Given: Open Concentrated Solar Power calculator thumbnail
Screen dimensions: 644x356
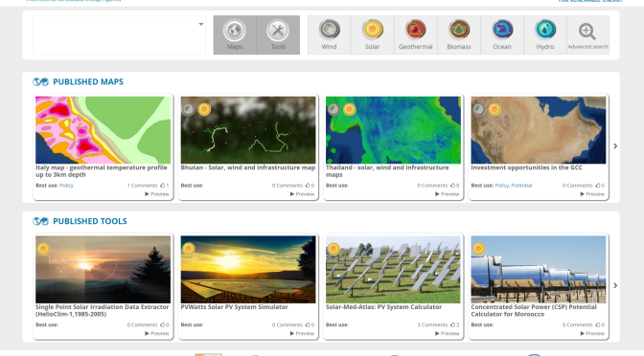Looking at the screenshot, I should [x=539, y=270].
